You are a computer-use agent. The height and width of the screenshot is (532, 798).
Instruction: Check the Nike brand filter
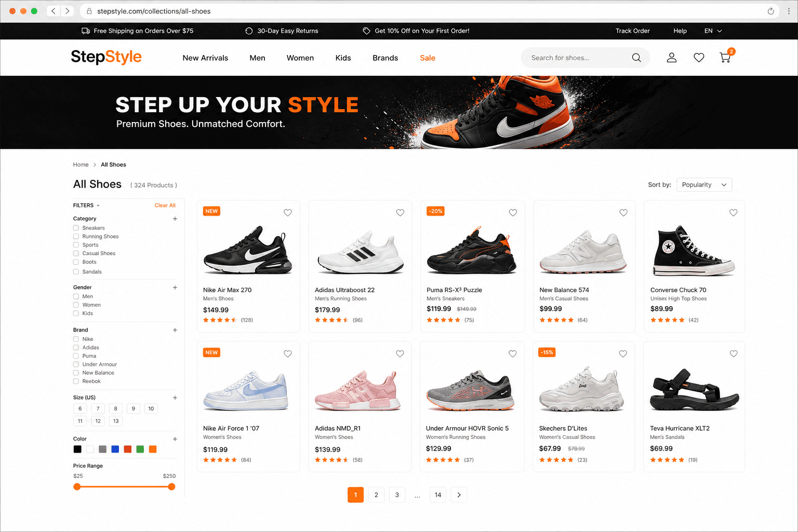click(x=76, y=339)
